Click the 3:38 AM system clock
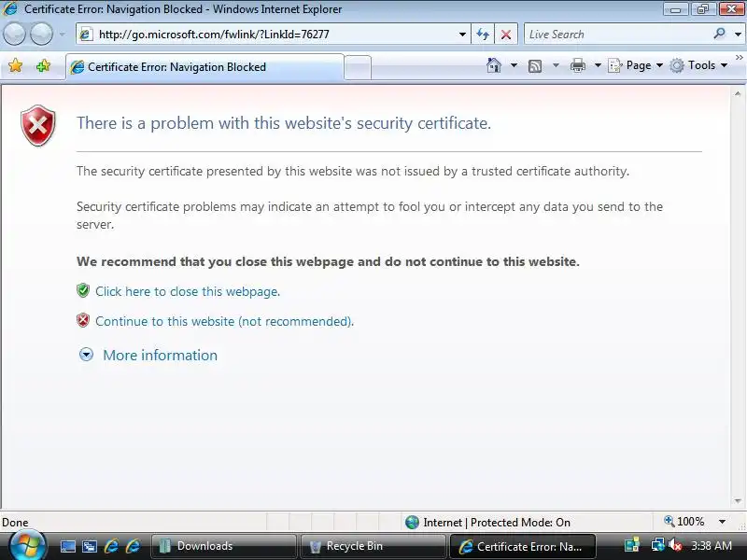The height and width of the screenshot is (560, 747). click(x=711, y=546)
